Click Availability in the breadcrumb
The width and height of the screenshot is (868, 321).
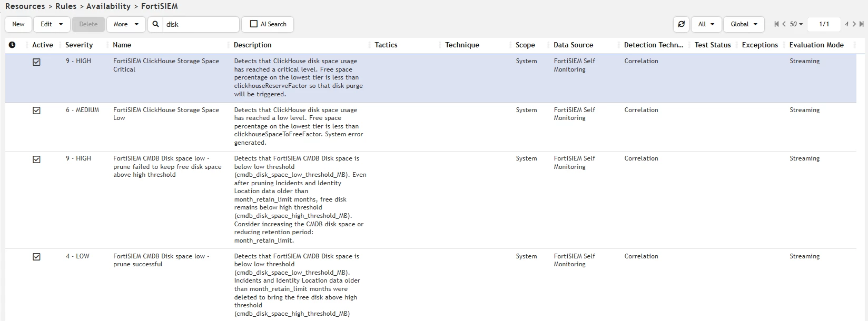[108, 6]
